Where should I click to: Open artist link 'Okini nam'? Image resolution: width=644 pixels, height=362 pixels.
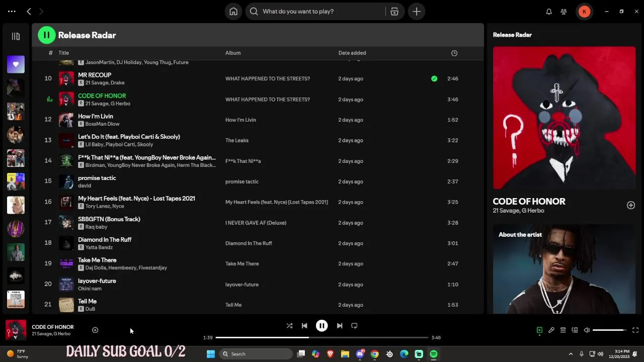coord(90,289)
